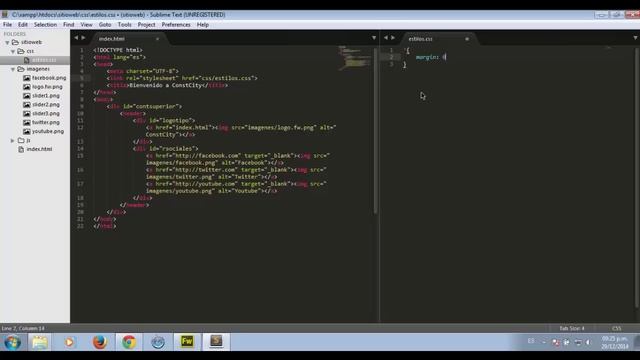Open File Explorer from the taskbar

click(x=40, y=342)
